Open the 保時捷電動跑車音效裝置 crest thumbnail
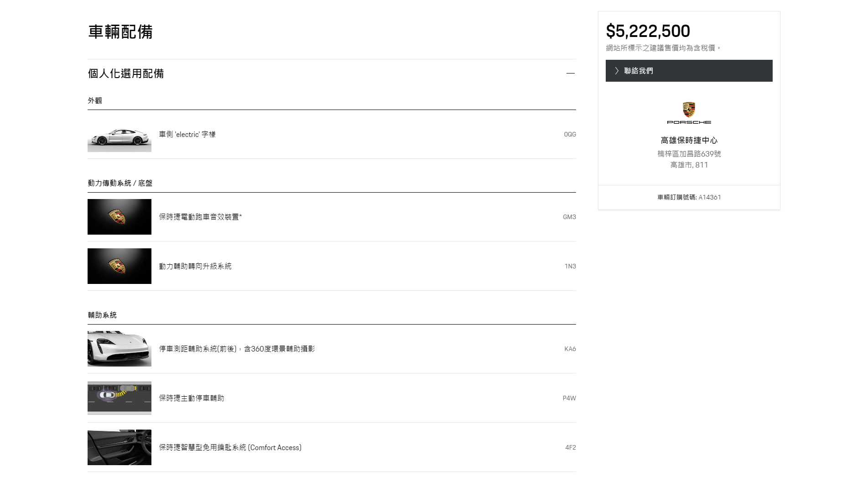Image resolution: width=868 pixels, height=493 pixels. [x=120, y=217]
